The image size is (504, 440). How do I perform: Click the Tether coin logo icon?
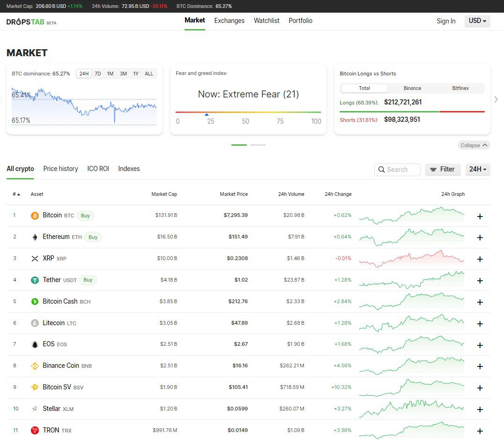pos(35,280)
